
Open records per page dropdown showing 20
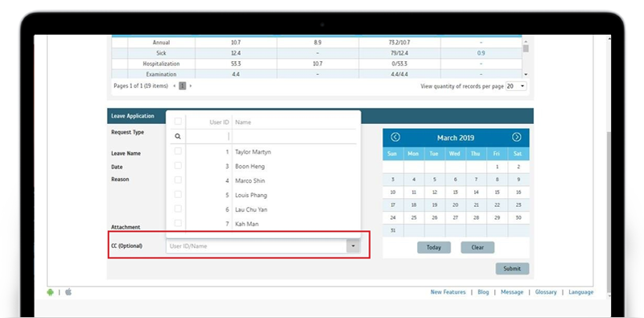click(516, 86)
